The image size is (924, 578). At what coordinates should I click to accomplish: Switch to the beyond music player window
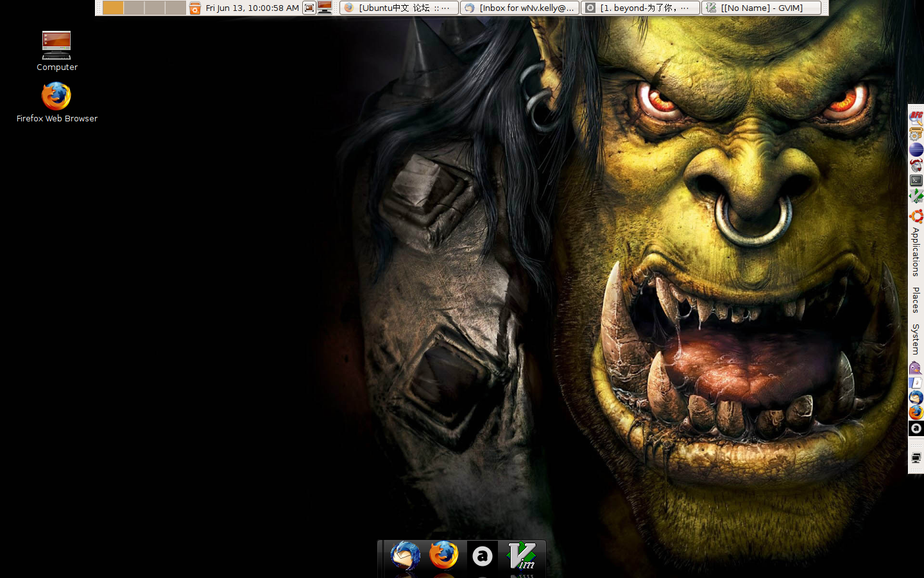click(x=640, y=8)
